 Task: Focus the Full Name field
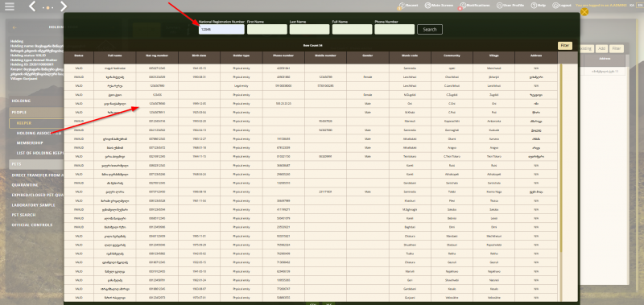tap(352, 29)
